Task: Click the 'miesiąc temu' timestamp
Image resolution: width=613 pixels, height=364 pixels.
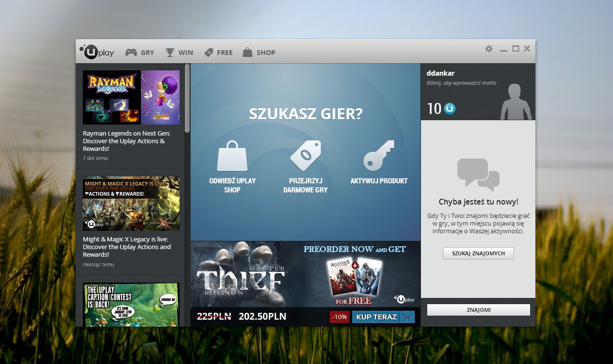Action: (x=99, y=264)
